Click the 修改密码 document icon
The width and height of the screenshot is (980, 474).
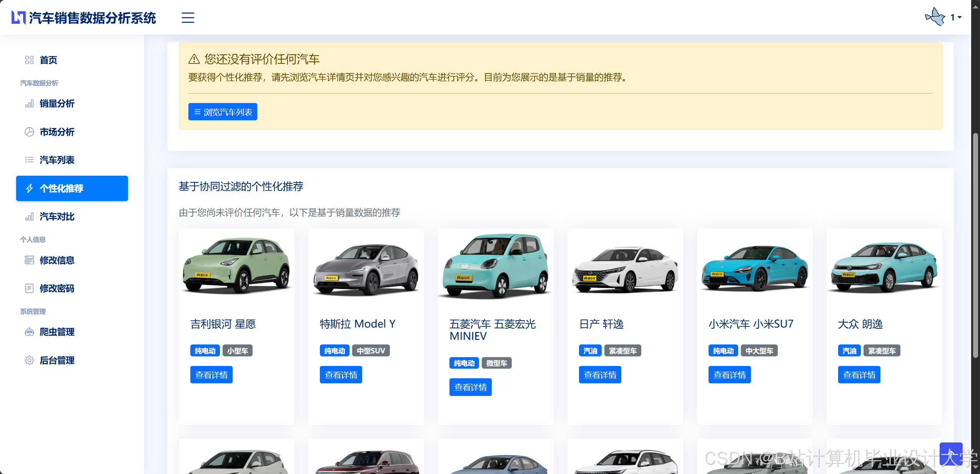(29, 288)
